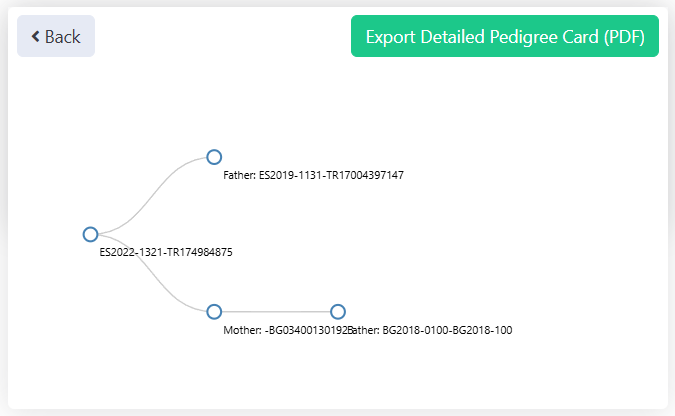Click the word Back in the top-left button

pyautogui.click(x=62, y=37)
